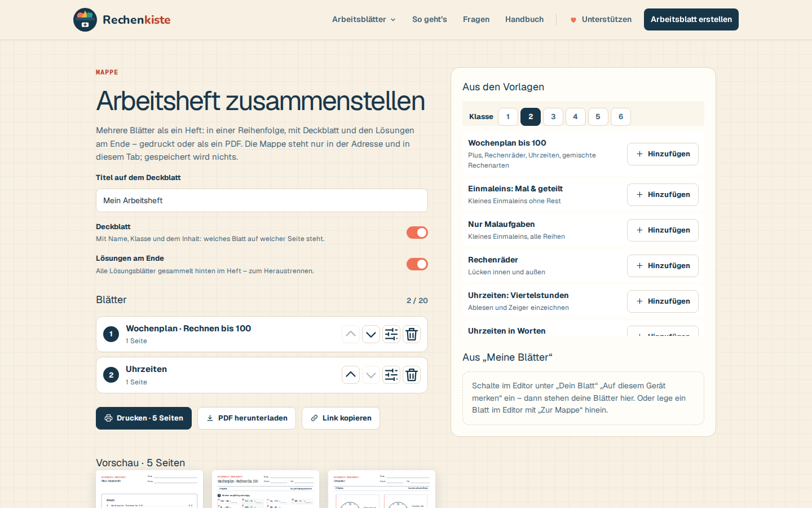Image resolution: width=812 pixels, height=508 pixels.
Task: Open the Handbuch page
Action: click(524, 19)
